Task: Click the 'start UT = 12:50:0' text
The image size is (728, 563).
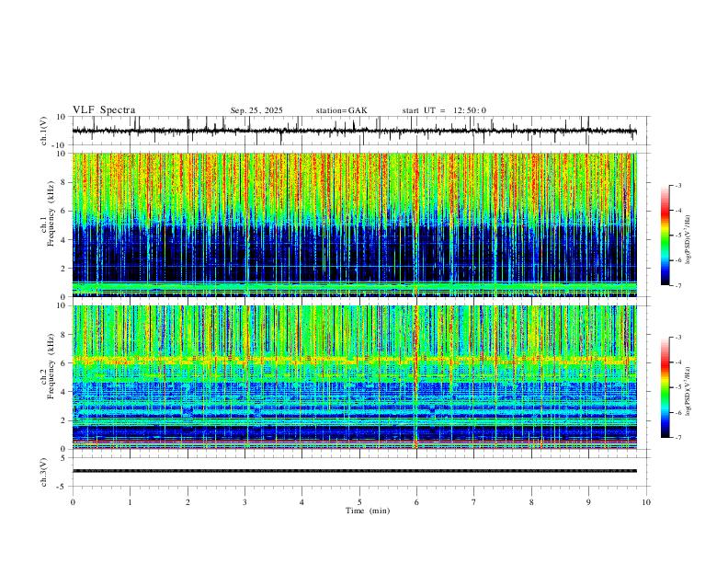Action: (x=444, y=110)
